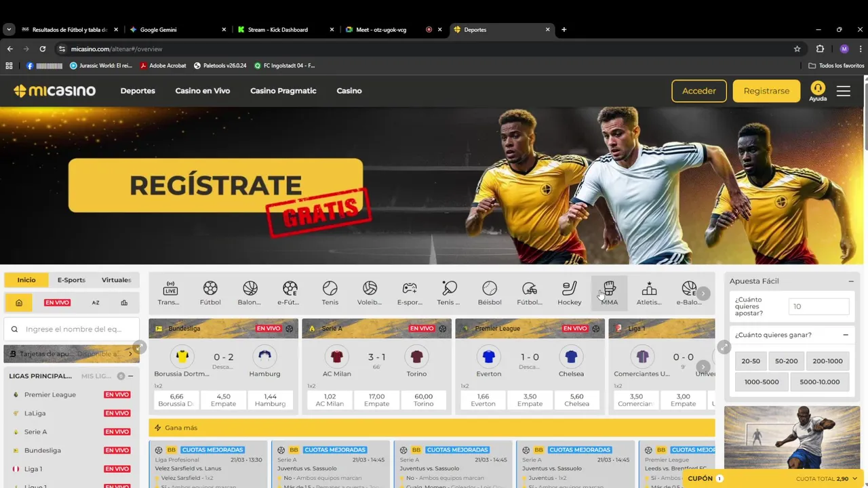868x488 pixels.
Task: Choose the American football helmet icon
Action: click(530, 293)
